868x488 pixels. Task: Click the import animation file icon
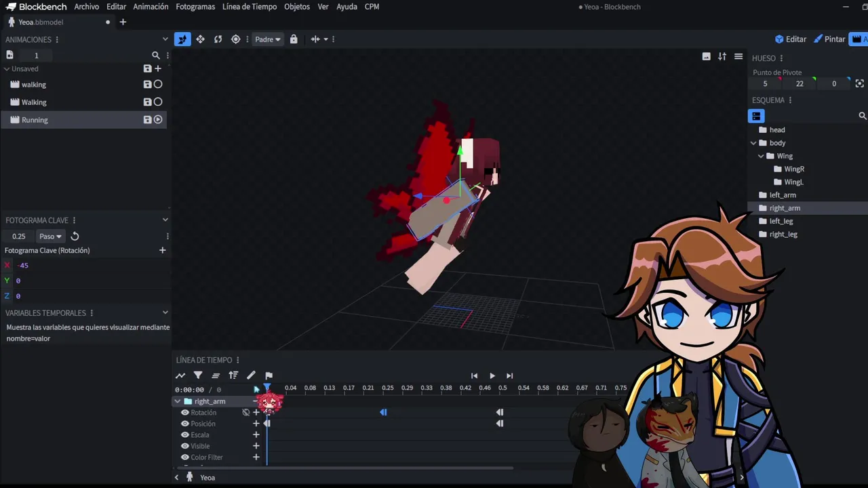pos(9,55)
